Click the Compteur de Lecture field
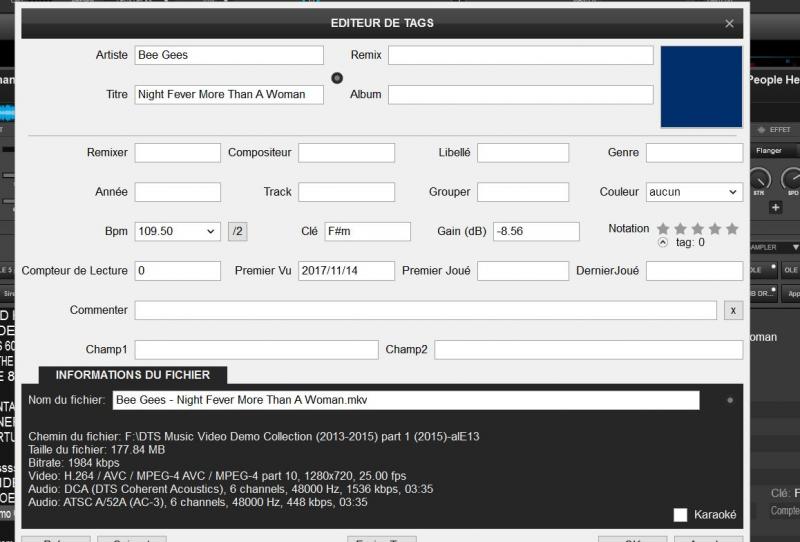 [178, 270]
